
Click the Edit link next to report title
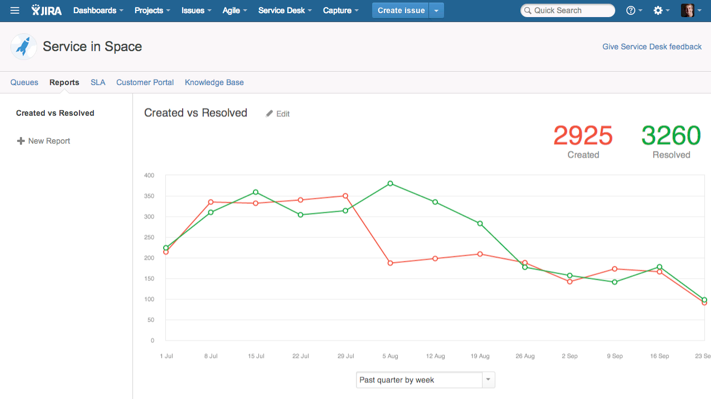pos(282,114)
